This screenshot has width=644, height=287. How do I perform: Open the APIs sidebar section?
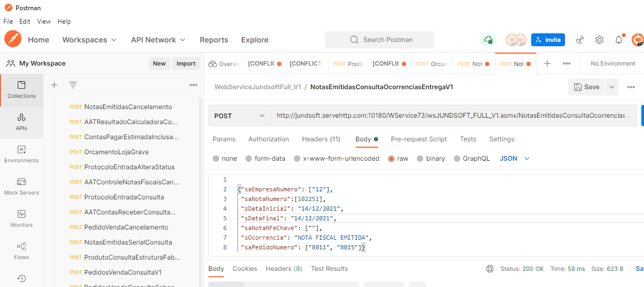point(21,122)
